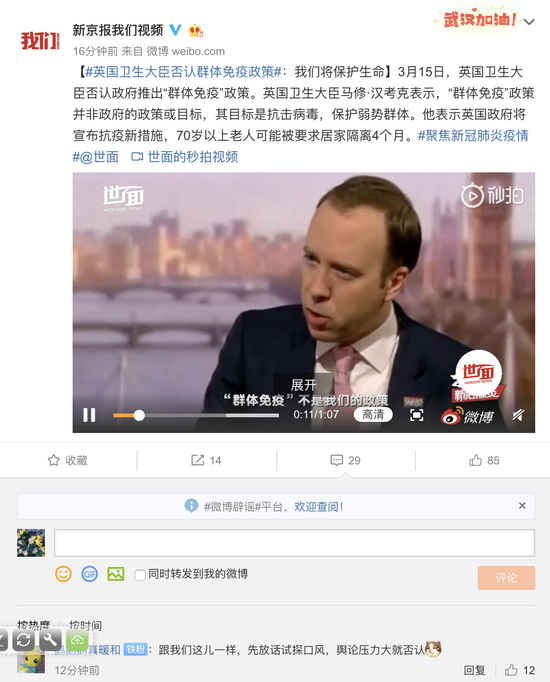Enter fullscreen video mode
The width and height of the screenshot is (550, 682).
(417, 415)
